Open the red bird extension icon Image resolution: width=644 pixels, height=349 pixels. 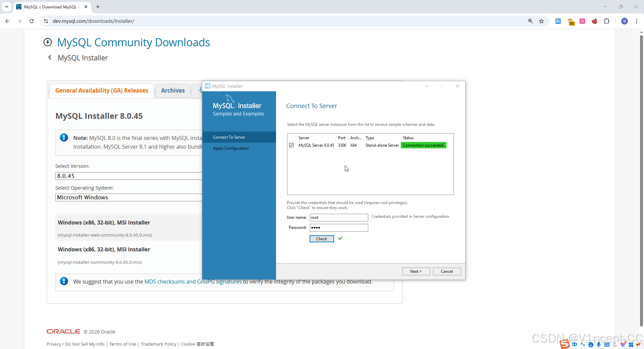pos(594,21)
